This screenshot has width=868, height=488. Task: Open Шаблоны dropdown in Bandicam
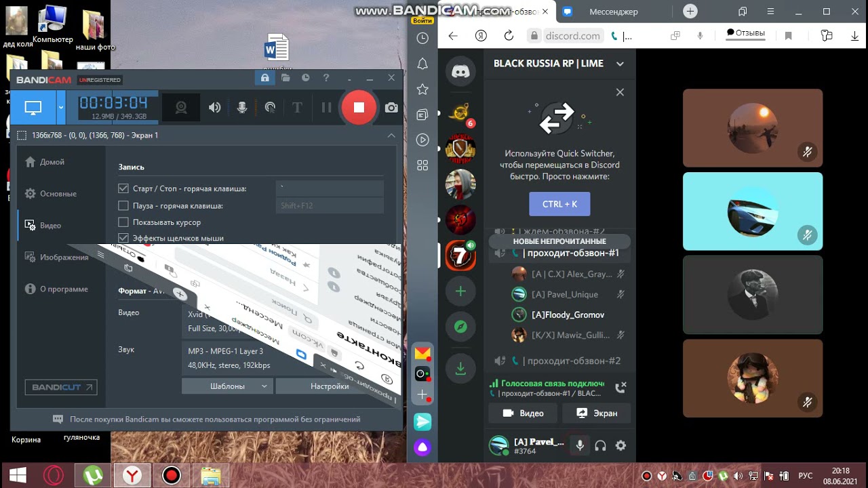coord(227,386)
